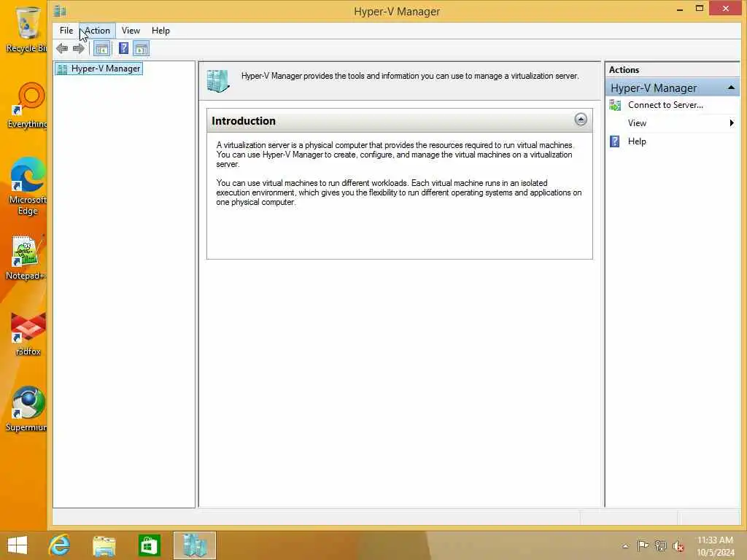
Task: Open the File menu
Action: pyautogui.click(x=66, y=31)
